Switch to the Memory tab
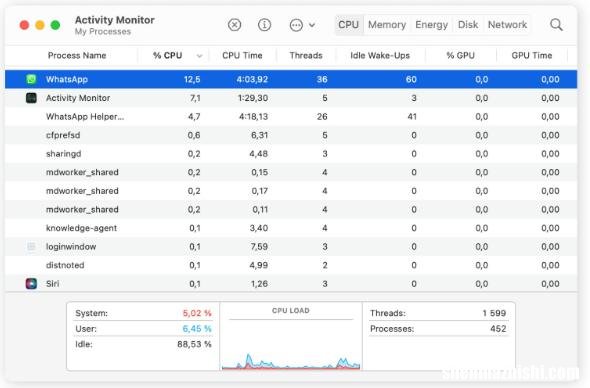 click(387, 25)
